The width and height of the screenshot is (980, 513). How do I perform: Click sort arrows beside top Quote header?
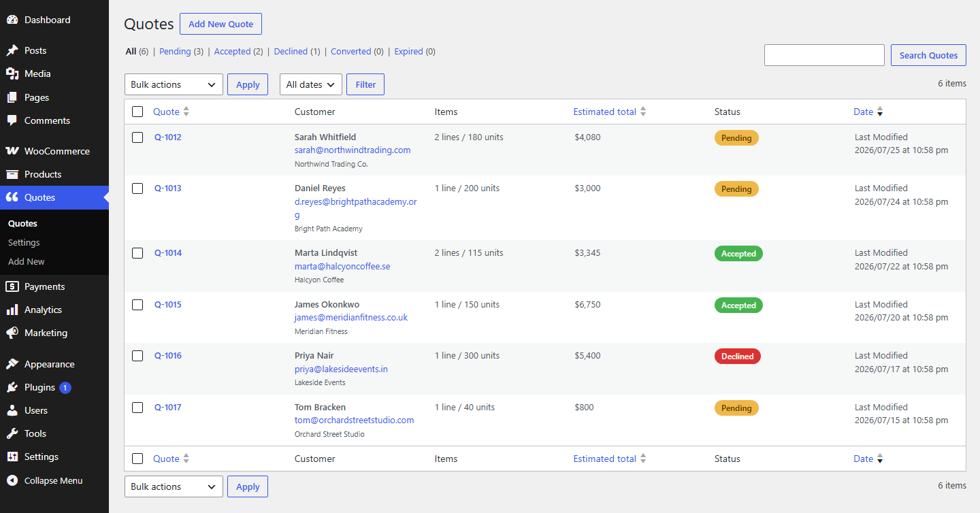point(186,112)
